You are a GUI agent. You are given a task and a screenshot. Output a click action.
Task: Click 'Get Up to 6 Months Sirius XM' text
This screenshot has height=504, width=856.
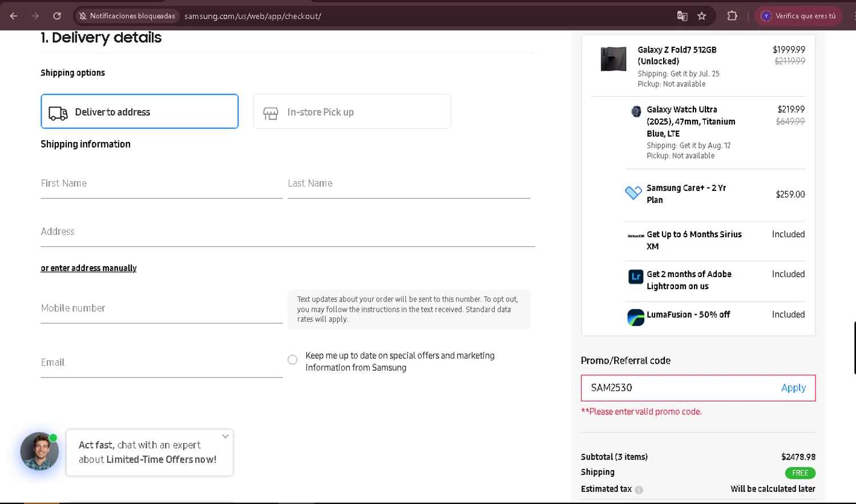pos(694,240)
